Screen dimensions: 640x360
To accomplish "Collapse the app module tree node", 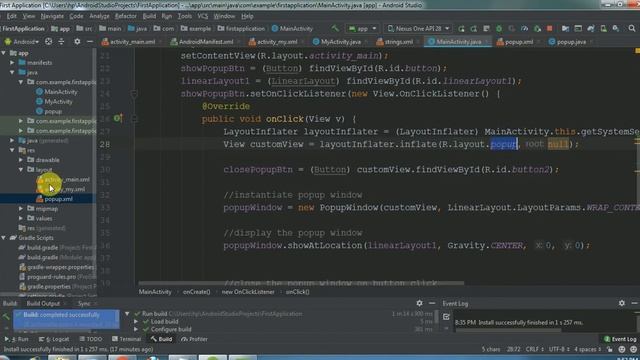I will [4, 53].
